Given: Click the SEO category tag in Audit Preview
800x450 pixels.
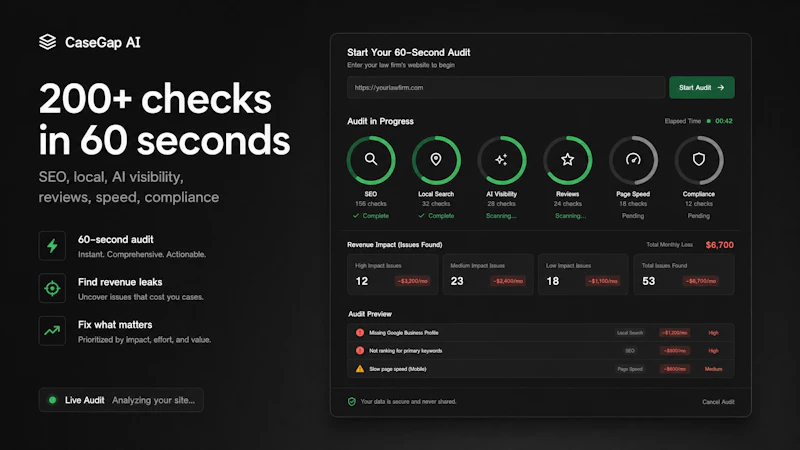Looking at the screenshot, I should pos(630,351).
